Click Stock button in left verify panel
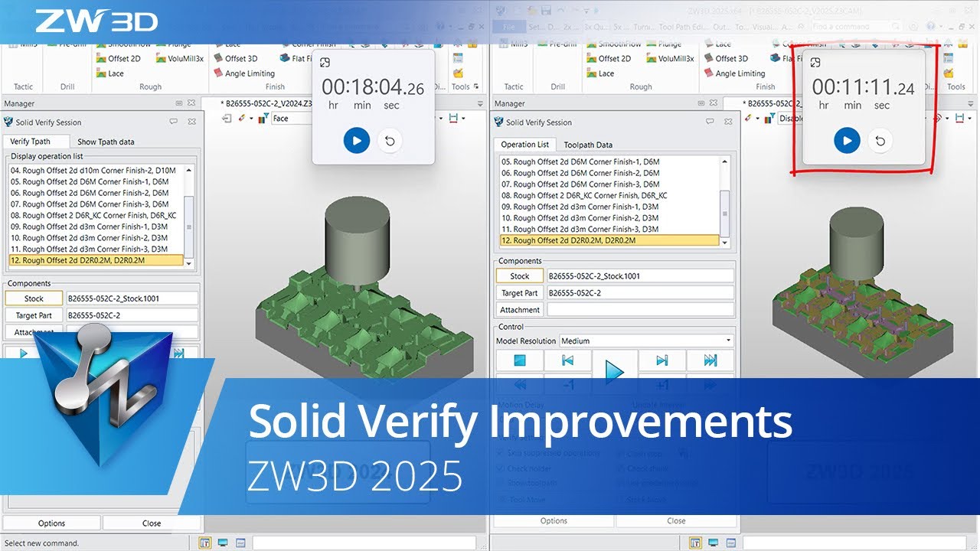This screenshot has height=551, width=980. coord(34,298)
